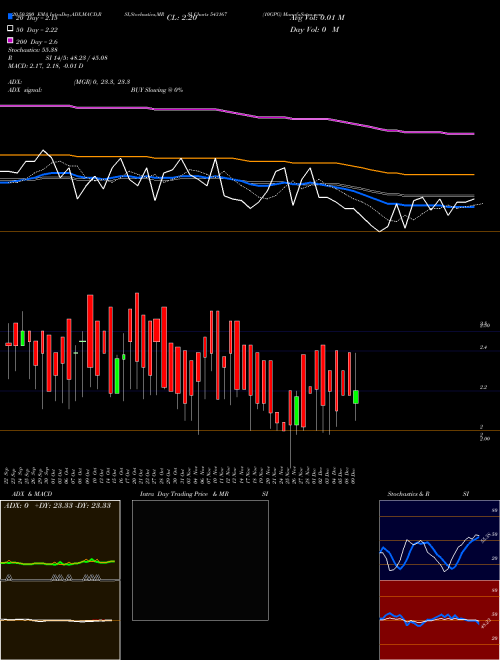Viewport: 500px width, 660px height.
Task: Click the white 50 Day legend swatch
Action: click(10, 29)
